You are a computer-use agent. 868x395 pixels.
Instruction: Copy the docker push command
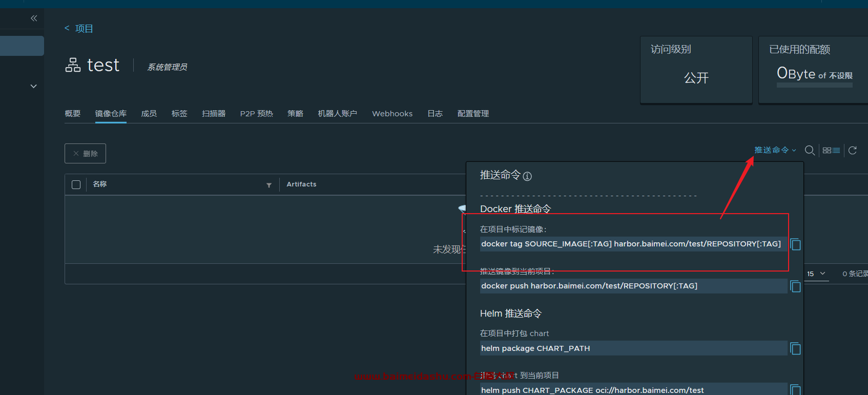pyautogui.click(x=796, y=286)
